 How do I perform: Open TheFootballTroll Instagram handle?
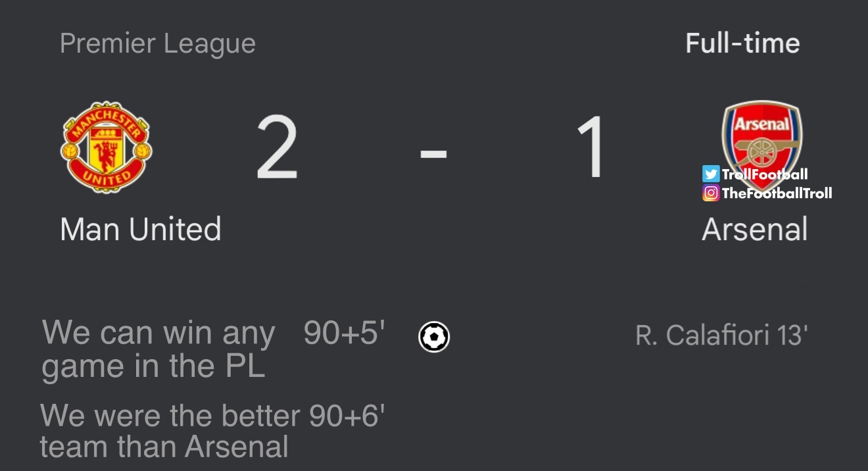pos(777,193)
